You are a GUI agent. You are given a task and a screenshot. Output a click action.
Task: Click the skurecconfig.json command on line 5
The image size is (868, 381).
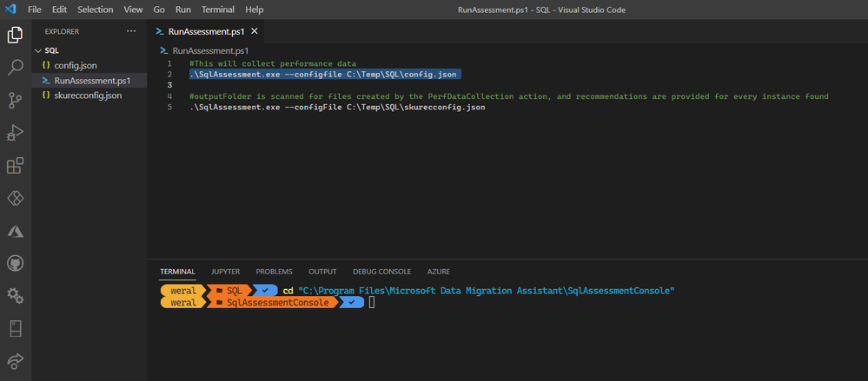[337, 108]
